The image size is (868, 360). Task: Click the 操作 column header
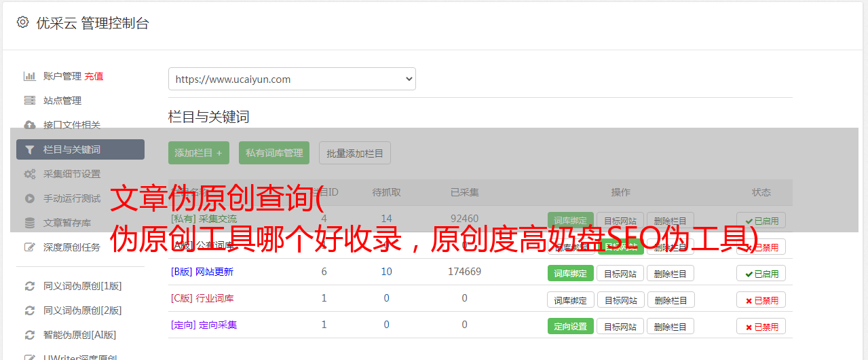coord(621,192)
